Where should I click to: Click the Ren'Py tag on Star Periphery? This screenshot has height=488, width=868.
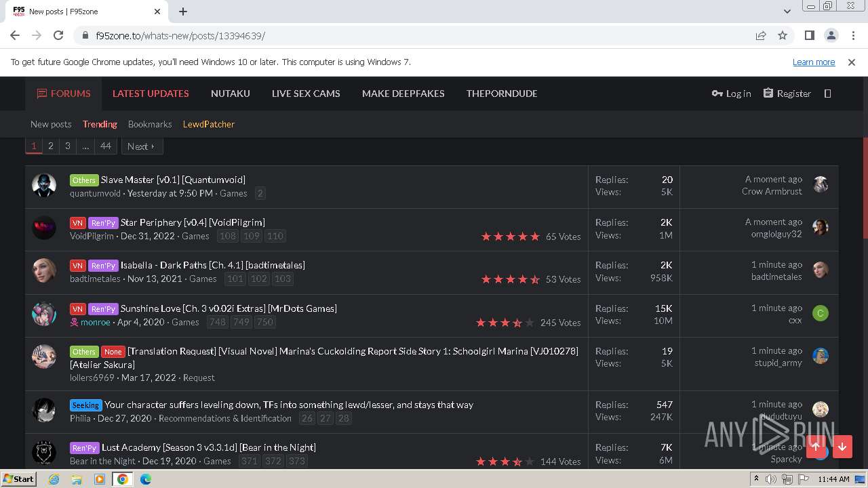coord(103,223)
